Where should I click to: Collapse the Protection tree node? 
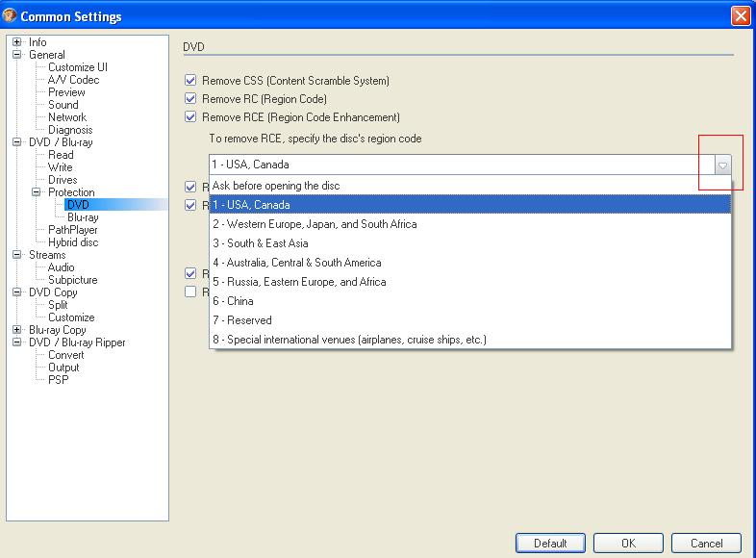[36, 192]
